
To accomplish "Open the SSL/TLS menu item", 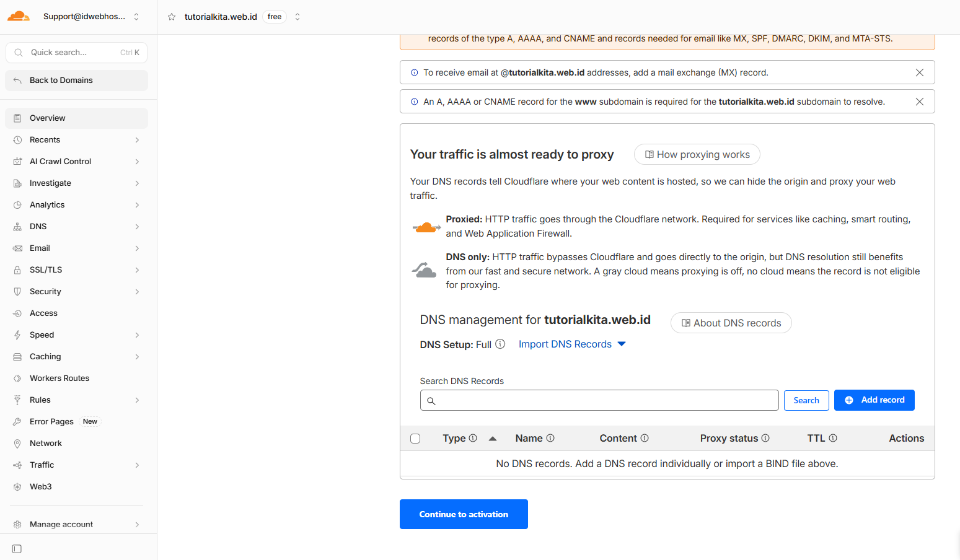I will (76, 270).
